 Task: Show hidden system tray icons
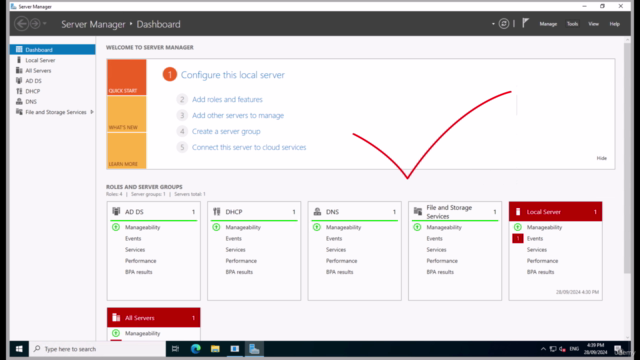(543, 349)
